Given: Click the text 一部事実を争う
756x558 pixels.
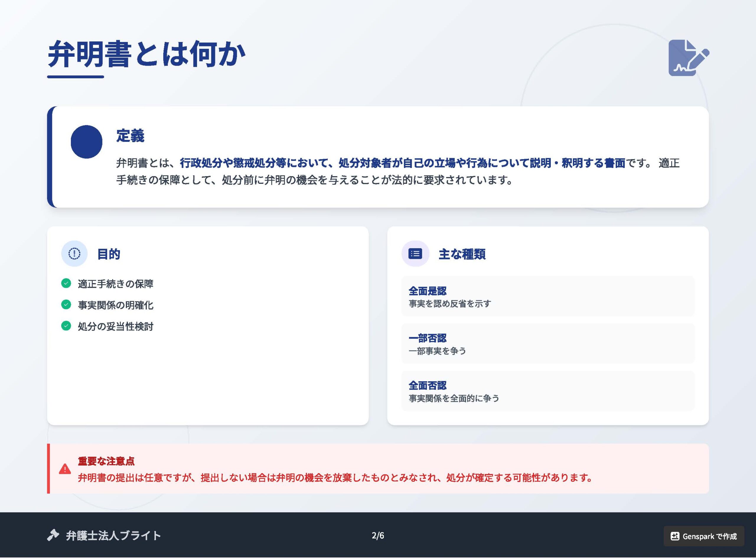Looking at the screenshot, I should (x=437, y=351).
